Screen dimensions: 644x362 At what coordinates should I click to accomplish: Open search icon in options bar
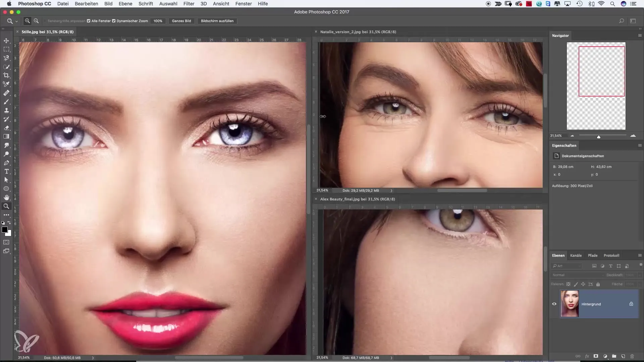click(x=621, y=21)
